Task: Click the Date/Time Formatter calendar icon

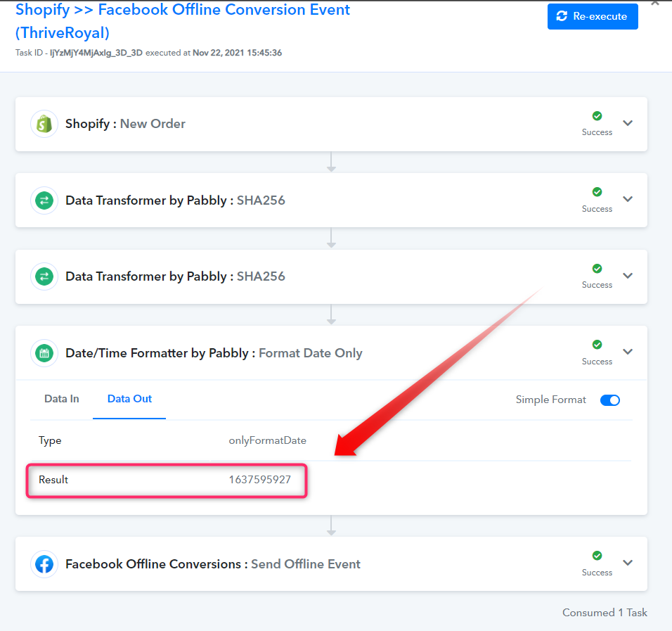Action: pyautogui.click(x=44, y=353)
